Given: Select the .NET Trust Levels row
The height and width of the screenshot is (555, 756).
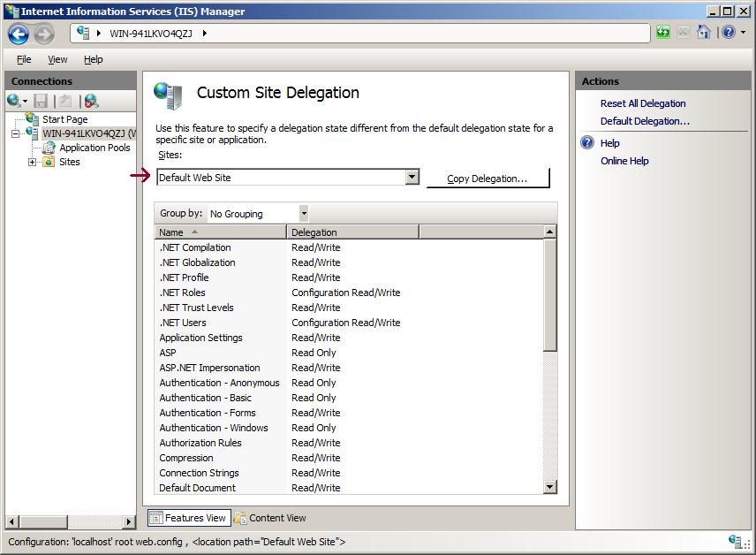Looking at the screenshot, I should tap(349, 308).
